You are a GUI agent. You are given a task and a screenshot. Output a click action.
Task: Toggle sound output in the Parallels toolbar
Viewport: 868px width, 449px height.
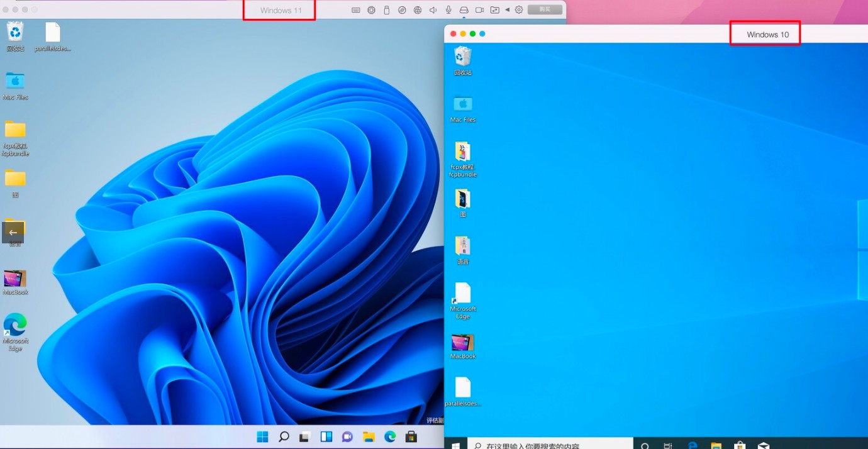point(432,9)
